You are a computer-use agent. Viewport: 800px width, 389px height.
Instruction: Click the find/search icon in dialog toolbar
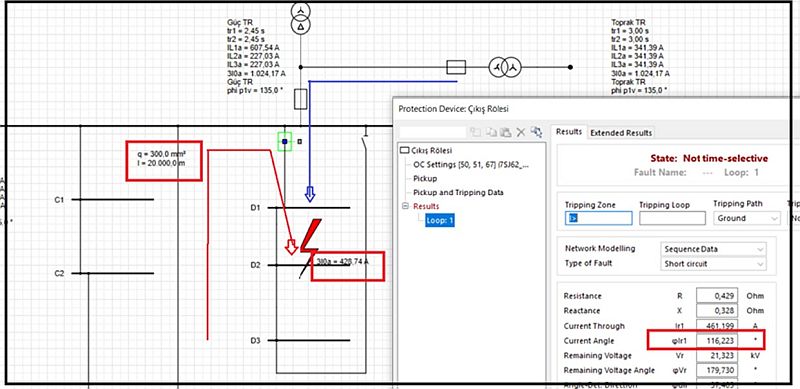tap(536, 132)
